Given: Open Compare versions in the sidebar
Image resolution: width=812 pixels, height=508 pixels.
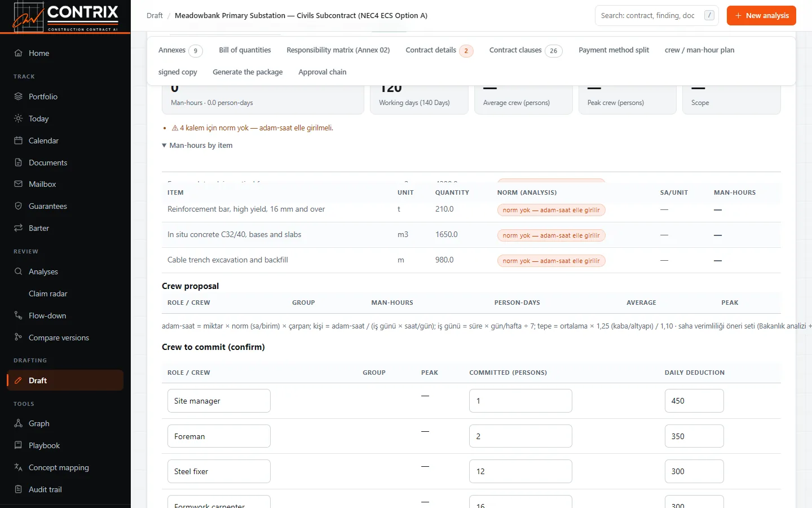Looking at the screenshot, I should tap(59, 338).
